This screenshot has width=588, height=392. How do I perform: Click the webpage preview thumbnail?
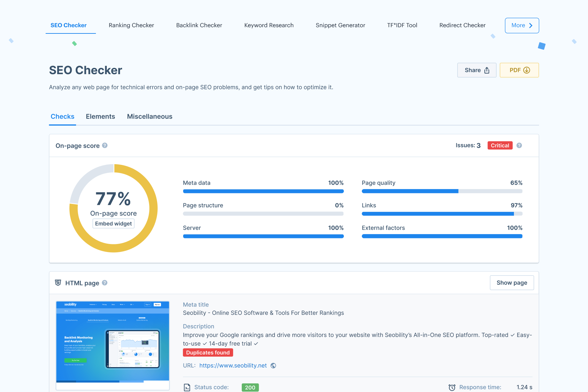[x=112, y=344]
